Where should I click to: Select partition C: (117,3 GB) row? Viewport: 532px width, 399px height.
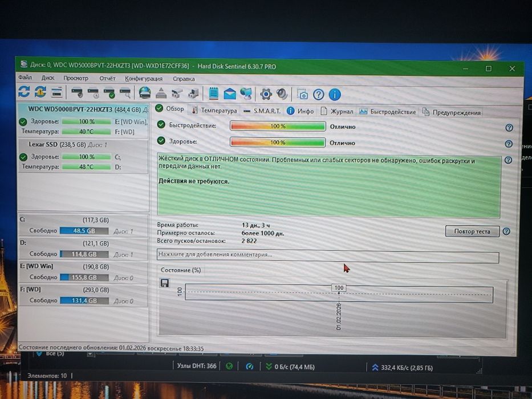[x=83, y=225]
